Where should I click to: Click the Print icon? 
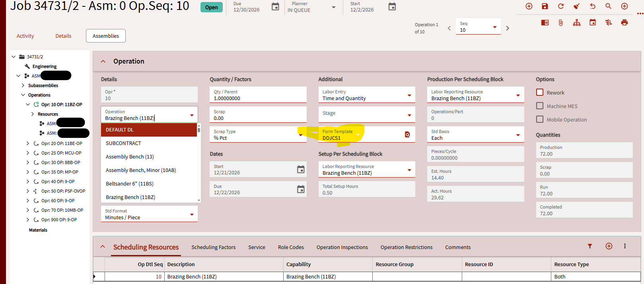tap(625, 23)
